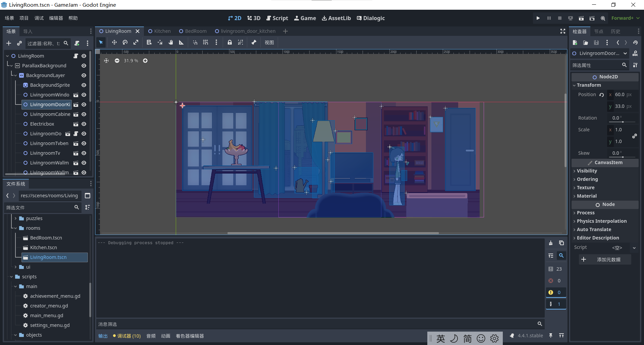Viewport: 644px width, 345px height.
Task: Lock the selected node with padlock icon
Action: (230, 43)
